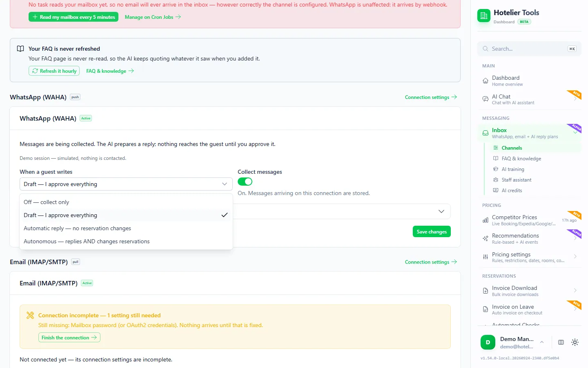
Task: Open the FAQ & knowledge link in banner
Action: (x=110, y=71)
